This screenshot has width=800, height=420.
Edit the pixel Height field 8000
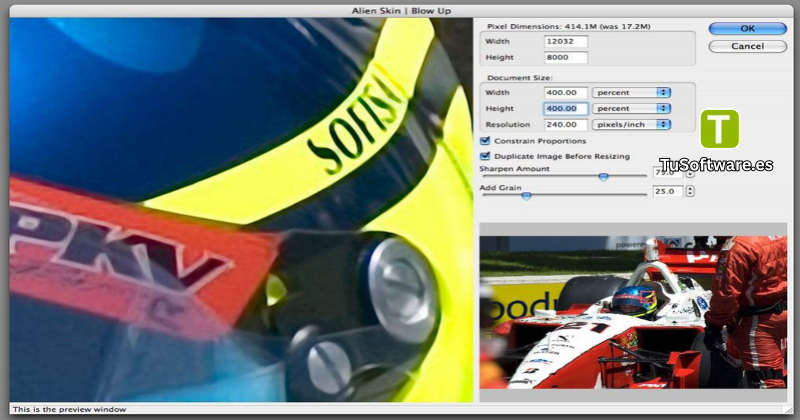tap(566, 57)
